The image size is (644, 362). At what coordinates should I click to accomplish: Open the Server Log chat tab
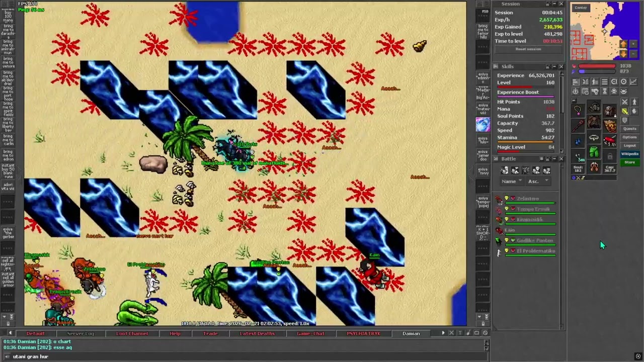[80, 333]
